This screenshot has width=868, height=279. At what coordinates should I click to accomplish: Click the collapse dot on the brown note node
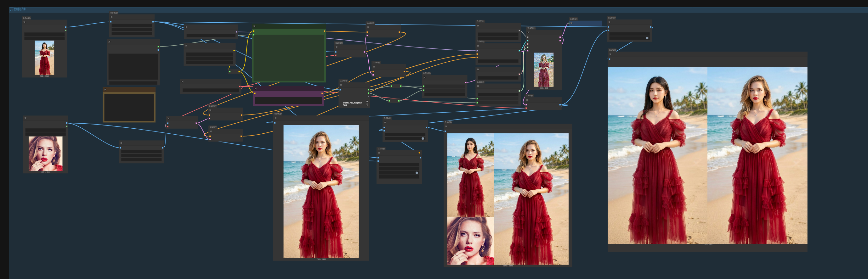point(105,90)
